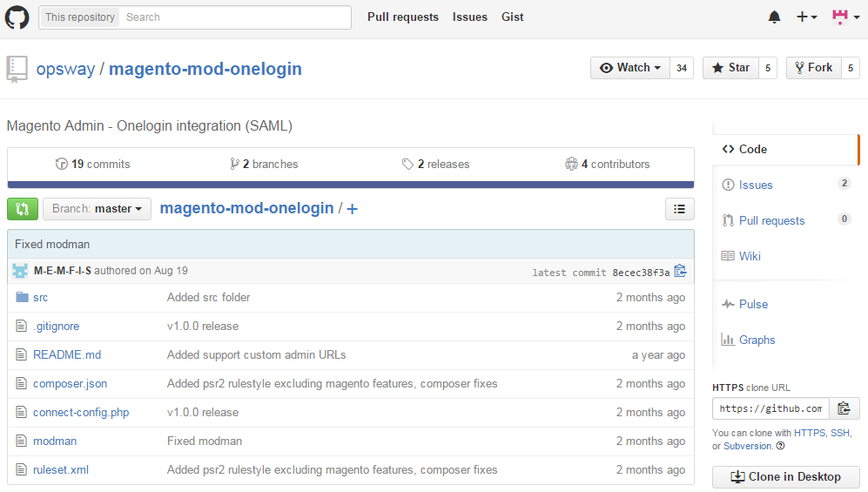Image resolution: width=868 pixels, height=492 pixels.
Task: Open the user avatar profile menu
Action: (845, 17)
